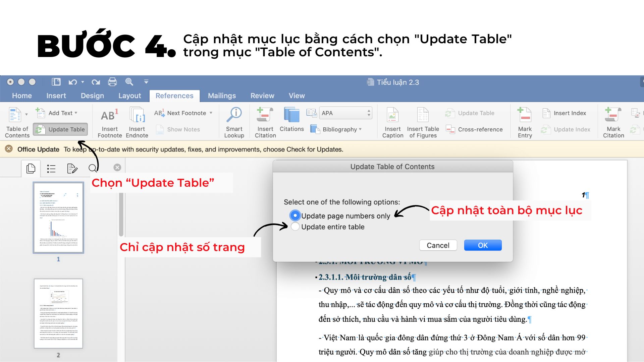
Task: Open the sidebar search tab
Action: tap(93, 168)
